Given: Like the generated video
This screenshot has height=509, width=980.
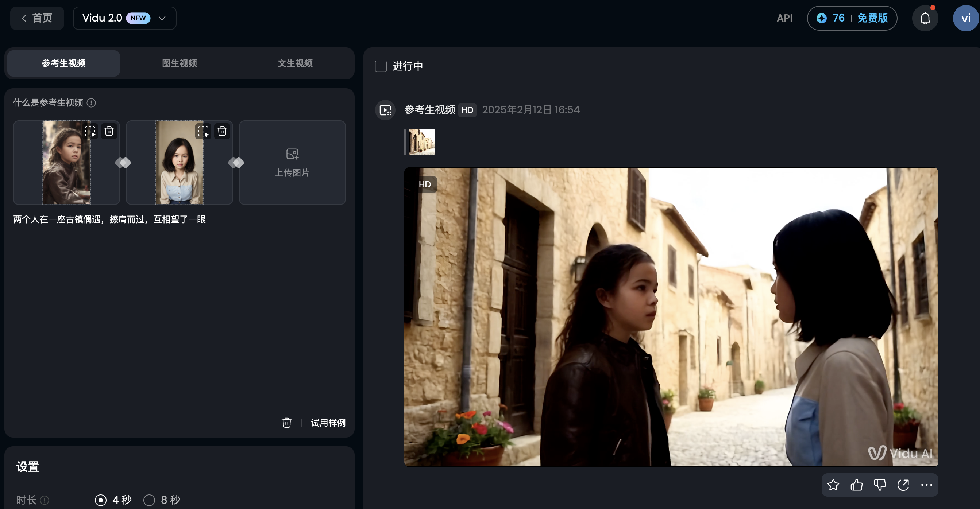Looking at the screenshot, I should tap(856, 485).
